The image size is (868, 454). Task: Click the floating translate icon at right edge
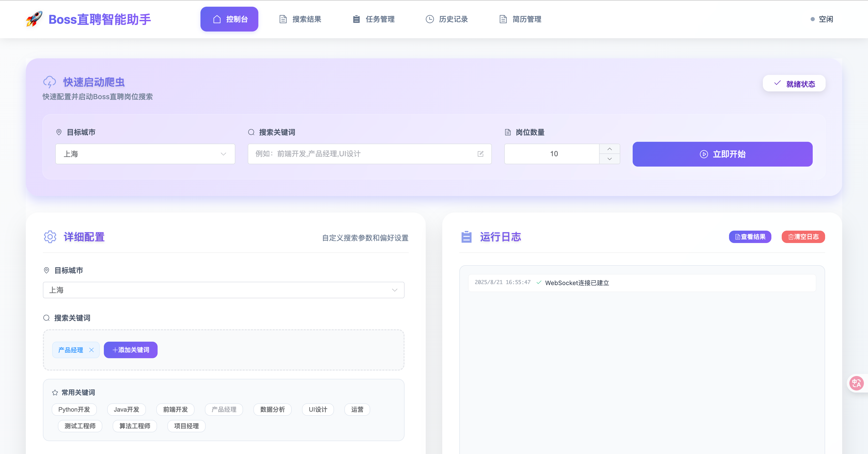click(x=856, y=383)
